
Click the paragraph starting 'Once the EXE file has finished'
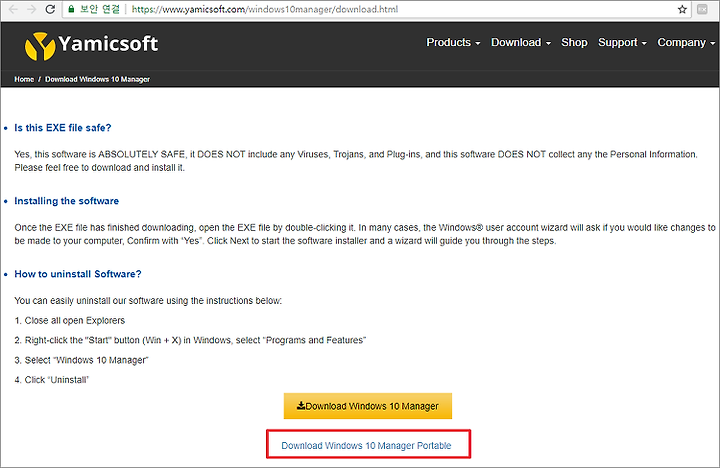pos(365,234)
